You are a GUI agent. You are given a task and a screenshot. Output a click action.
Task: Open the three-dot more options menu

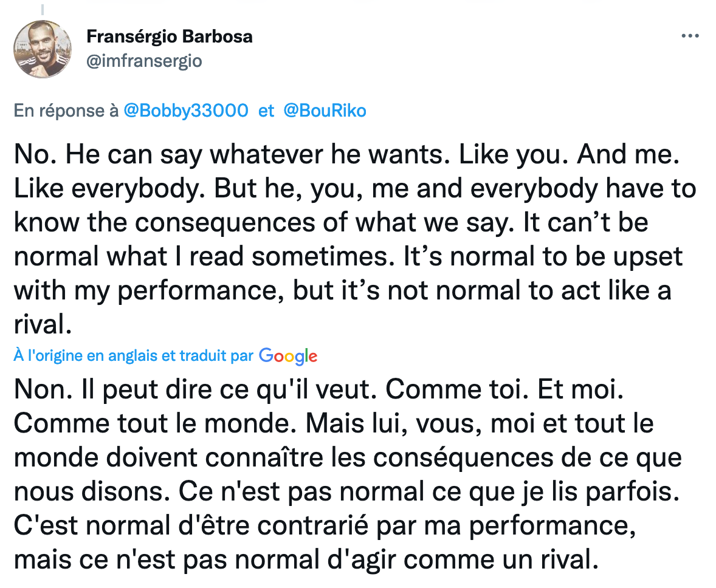(690, 36)
